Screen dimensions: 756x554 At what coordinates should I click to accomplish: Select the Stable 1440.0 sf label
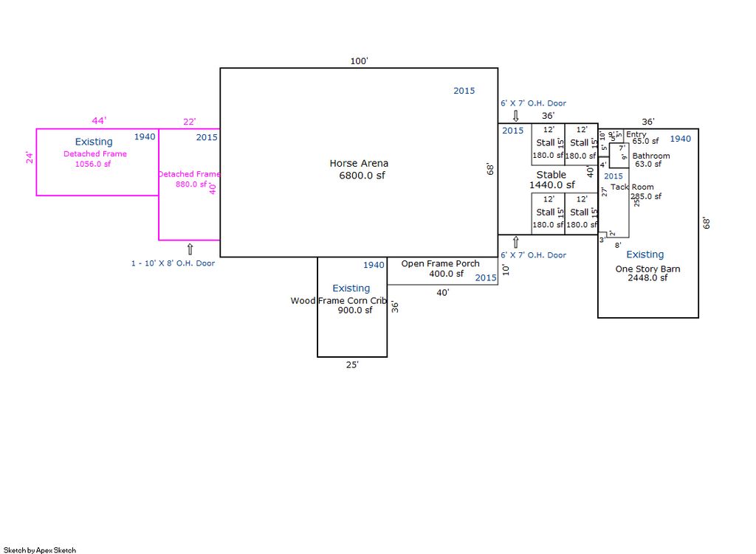click(x=551, y=180)
